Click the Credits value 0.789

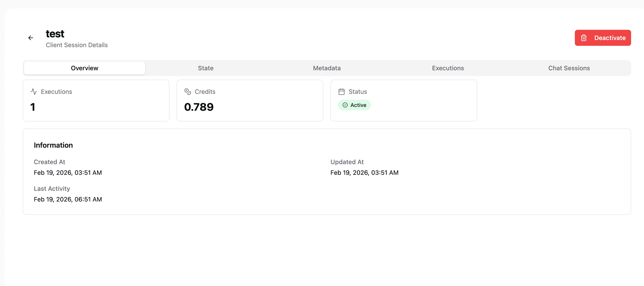[x=199, y=107]
